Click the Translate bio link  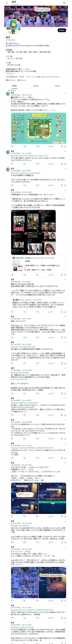pos(10,74)
